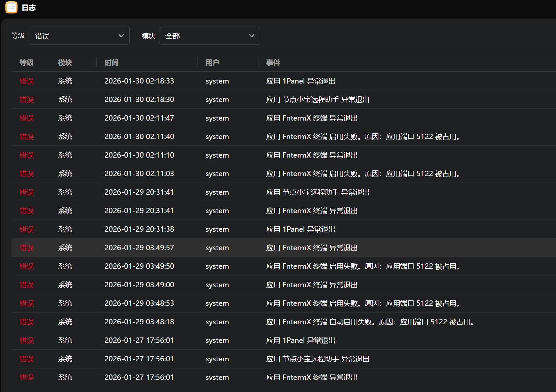Click the 时间 column header

click(x=112, y=63)
